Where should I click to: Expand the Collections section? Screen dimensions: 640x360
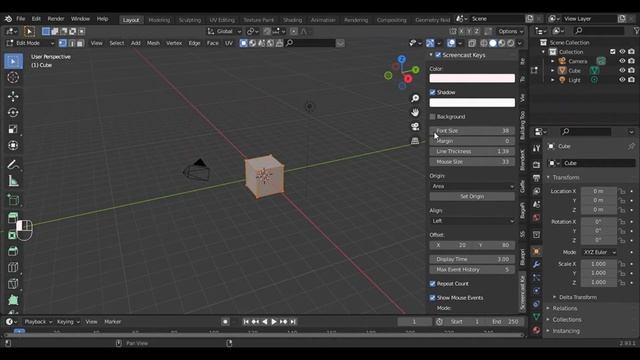(567, 320)
